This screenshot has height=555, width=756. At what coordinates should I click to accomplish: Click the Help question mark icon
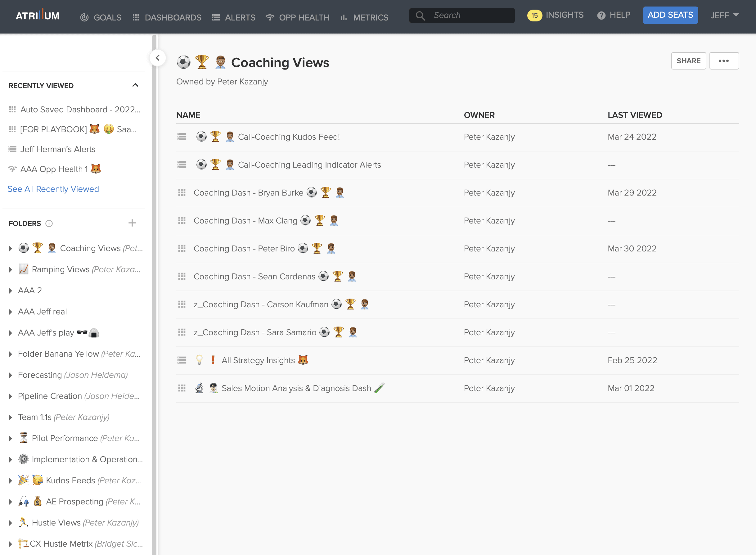(x=601, y=16)
